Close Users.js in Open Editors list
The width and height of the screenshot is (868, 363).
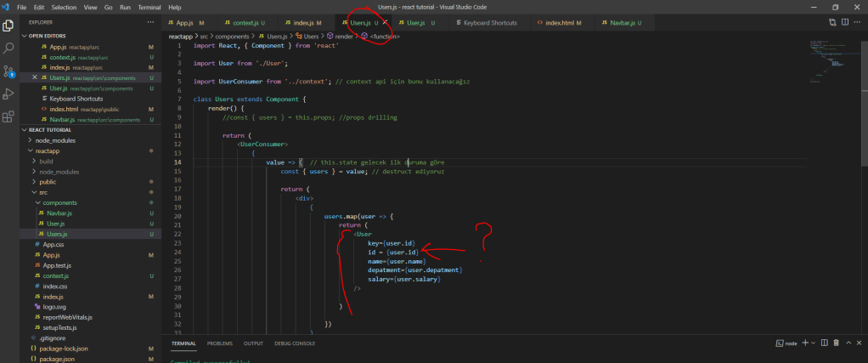[35, 77]
